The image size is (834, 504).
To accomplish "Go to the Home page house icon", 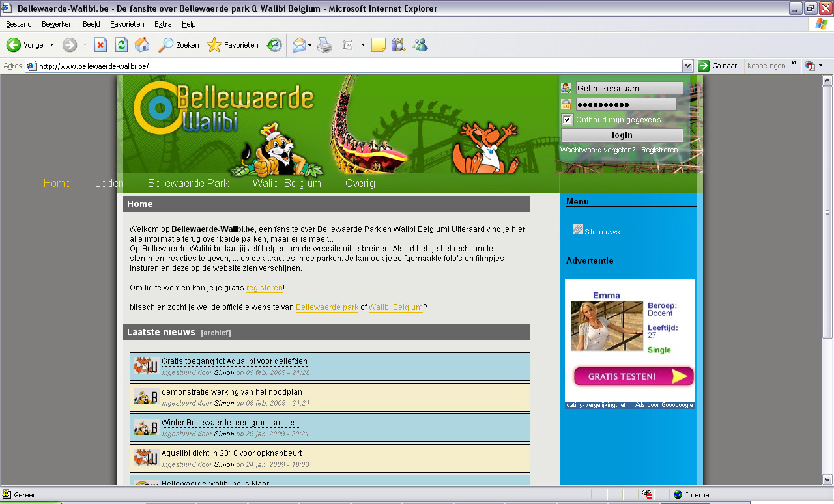I will pos(142,45).
